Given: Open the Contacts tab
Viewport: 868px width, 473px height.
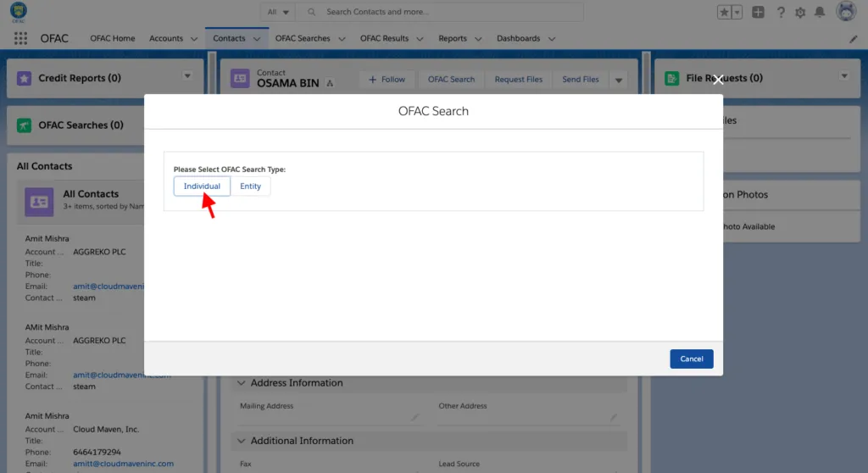Looking at the screenshot, I should coord(229,38).
